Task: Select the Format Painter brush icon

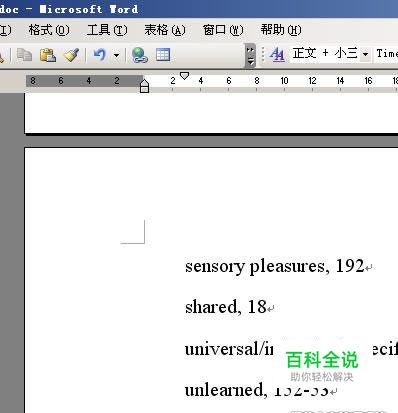Action: coord(71,55)
